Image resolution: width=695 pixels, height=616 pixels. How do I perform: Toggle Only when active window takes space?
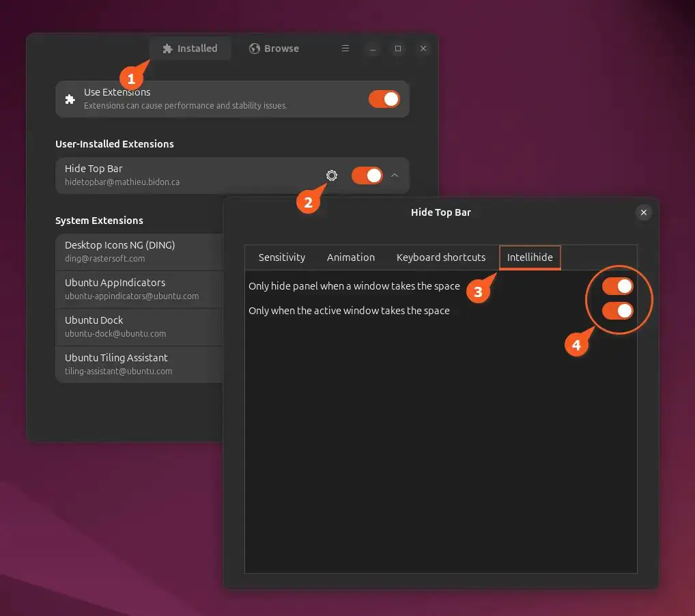pyautogui.click(x=617, y=311)
